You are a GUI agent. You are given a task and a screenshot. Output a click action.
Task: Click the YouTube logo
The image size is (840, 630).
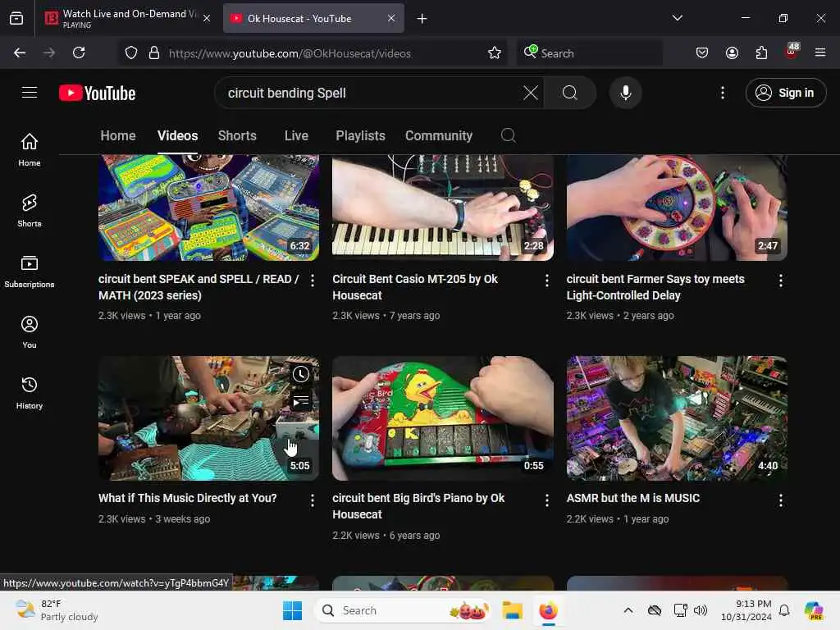pos(97,93)
